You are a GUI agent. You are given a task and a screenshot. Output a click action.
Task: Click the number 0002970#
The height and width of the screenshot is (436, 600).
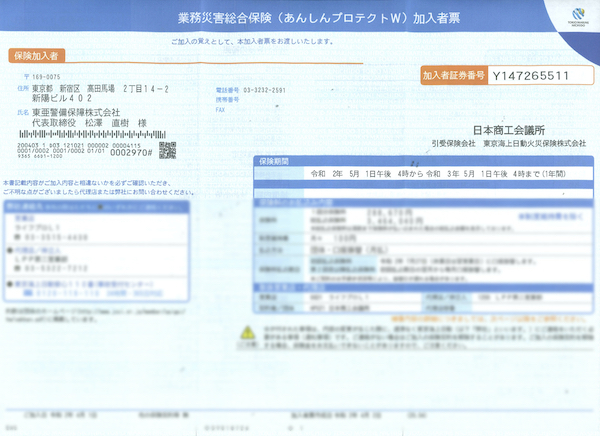point(131,153)
